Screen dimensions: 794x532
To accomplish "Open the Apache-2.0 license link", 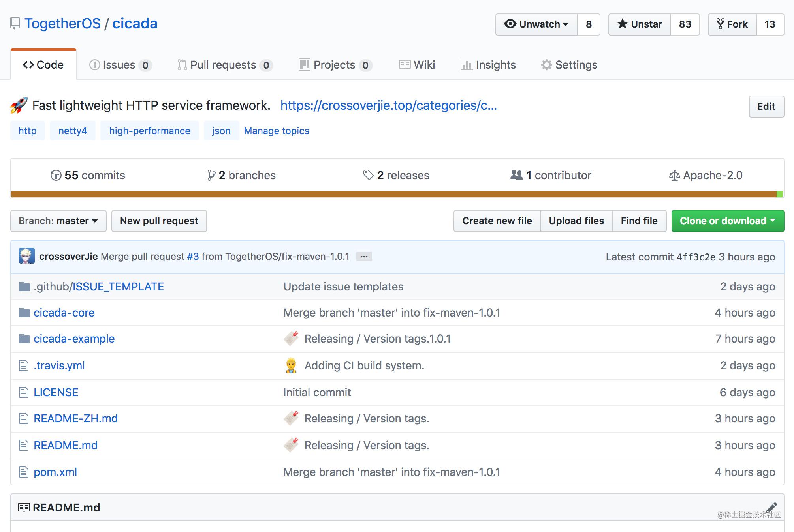I will (706, 175).
